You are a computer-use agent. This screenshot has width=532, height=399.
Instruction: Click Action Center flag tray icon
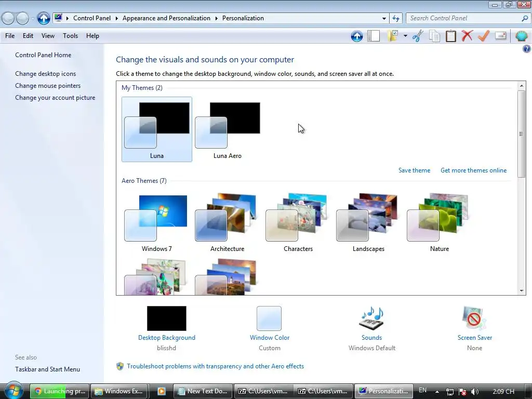tap(462, 392)
